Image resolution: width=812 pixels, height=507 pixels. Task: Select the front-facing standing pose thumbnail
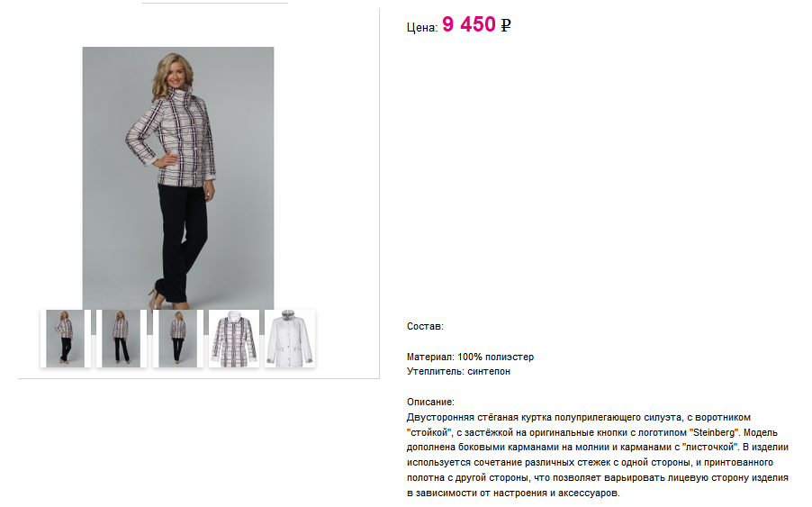click(x=122, y=339)
